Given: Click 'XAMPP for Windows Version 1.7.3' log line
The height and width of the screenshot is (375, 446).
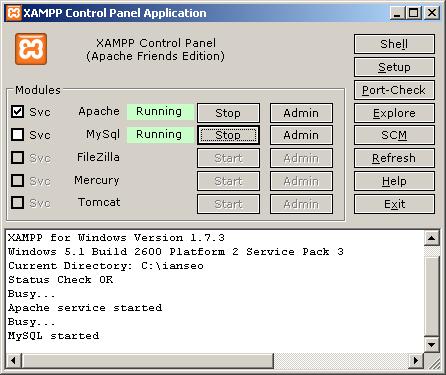Looking at the screenshot, I should 116,238.
